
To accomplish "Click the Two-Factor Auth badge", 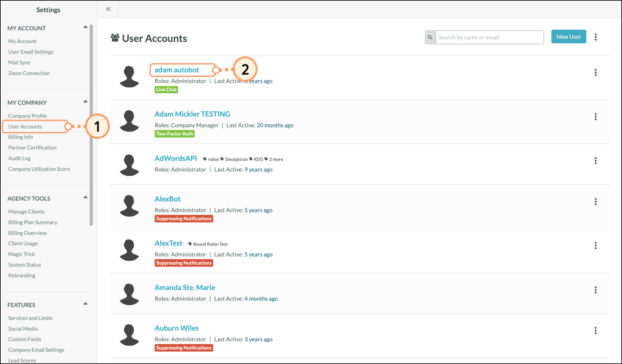I will [175, 134].
